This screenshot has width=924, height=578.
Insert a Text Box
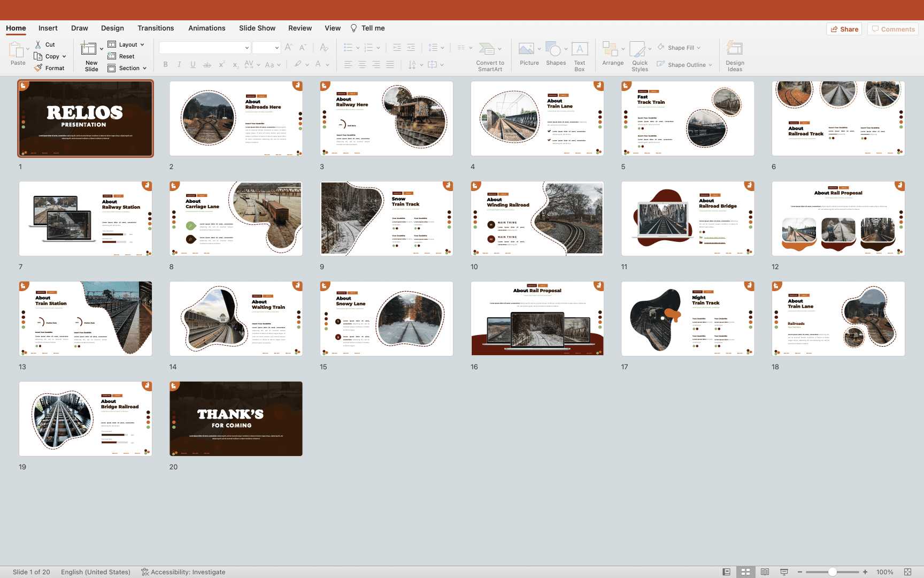(x=580, y=49)
